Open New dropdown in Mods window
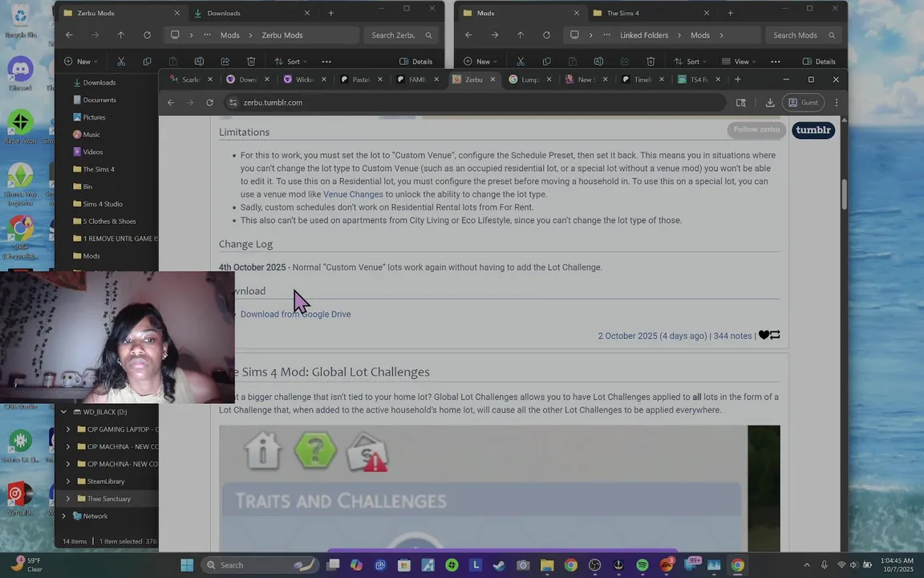The width and height of the screenshot is (924, 578). [x=480, y=61]
